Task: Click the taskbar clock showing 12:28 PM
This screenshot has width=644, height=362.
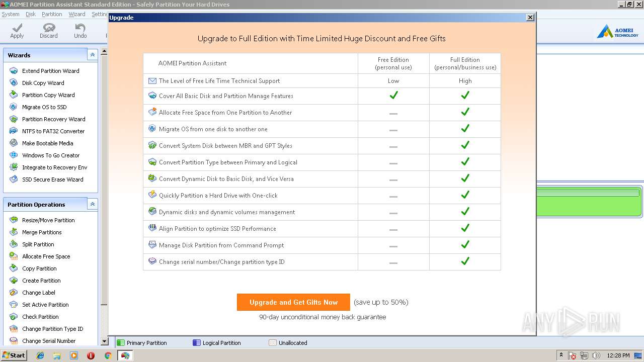Action: pos(618,355)
